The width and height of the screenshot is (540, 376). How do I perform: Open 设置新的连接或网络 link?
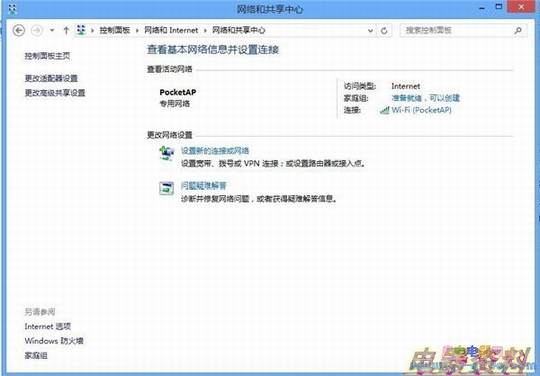tap(215, 150)
